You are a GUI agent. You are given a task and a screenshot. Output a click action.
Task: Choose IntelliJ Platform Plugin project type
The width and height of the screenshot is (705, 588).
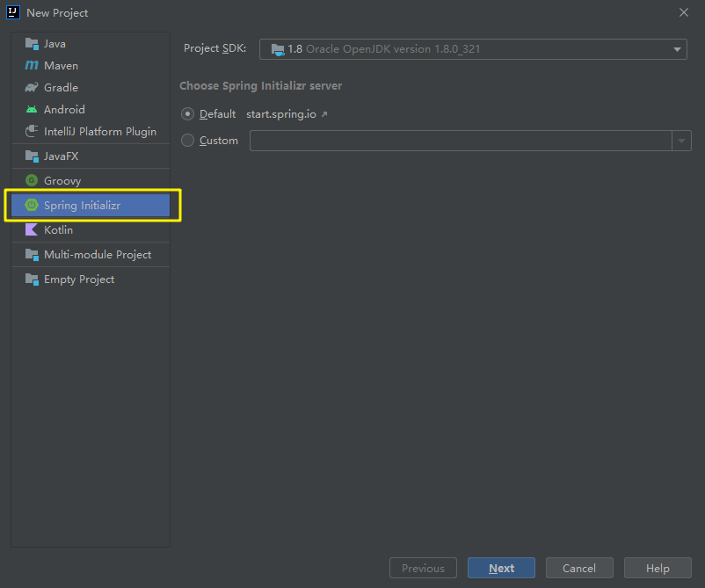[x=91, y=132]
